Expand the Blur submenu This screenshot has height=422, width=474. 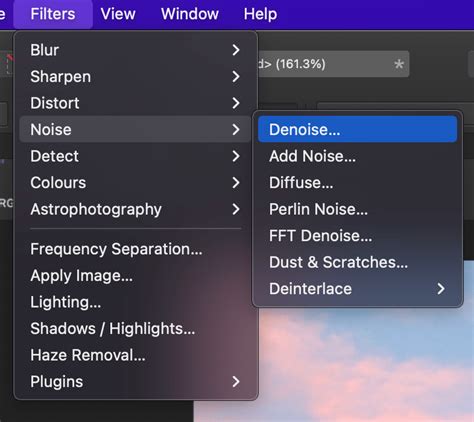(135, 50)
